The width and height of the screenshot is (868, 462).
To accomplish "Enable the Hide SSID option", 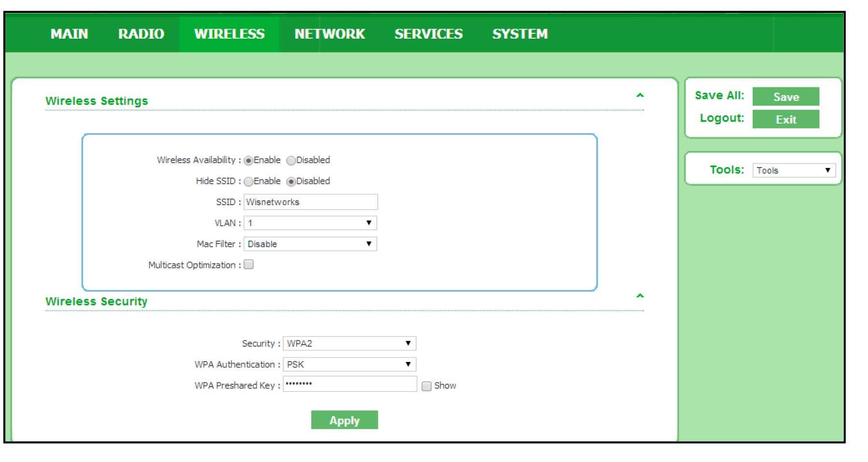I will 248,181.
